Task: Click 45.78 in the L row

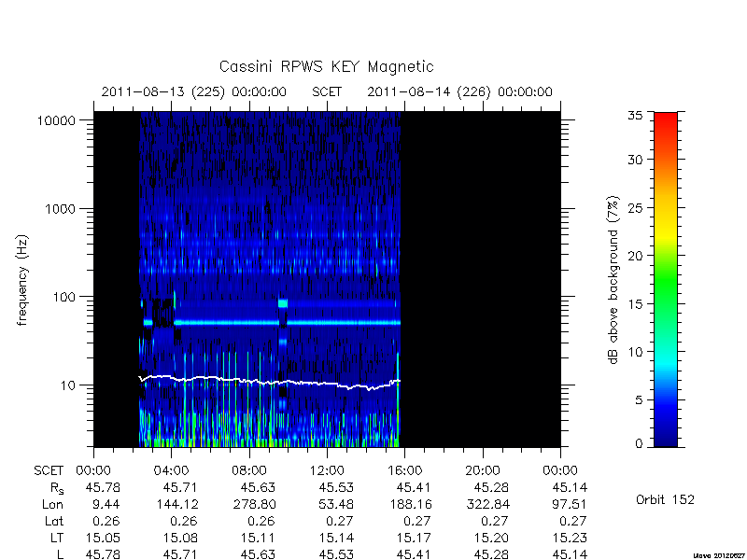Action: [x=103, y=554]
